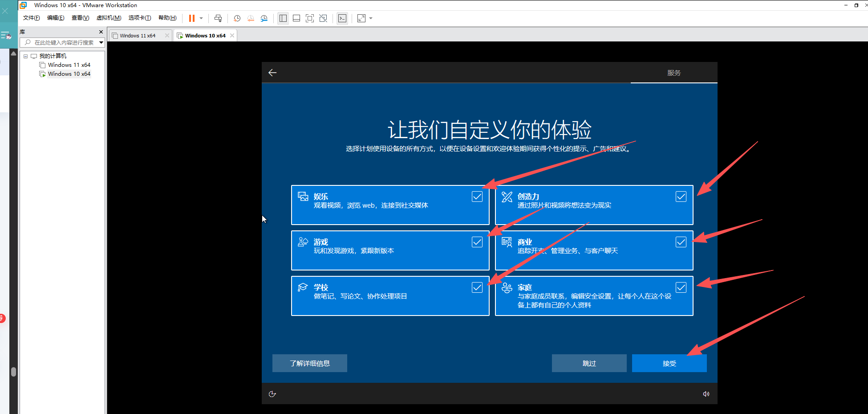The width and height of the screenshot is (868, 414).
Task: Open the ease of access icon
Action: (x=272, y=394)
